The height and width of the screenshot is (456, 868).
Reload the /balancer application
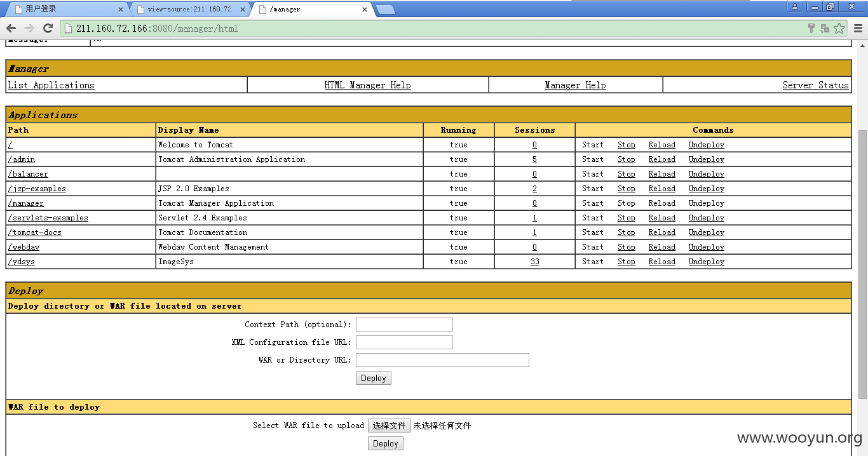click(662, 174)
